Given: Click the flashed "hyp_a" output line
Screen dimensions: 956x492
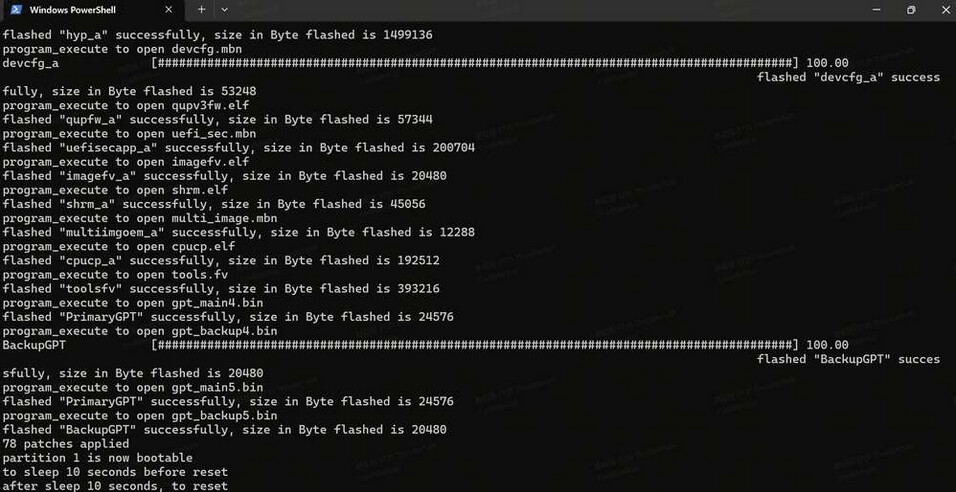Looking at the screenshot, I should 217,35.
